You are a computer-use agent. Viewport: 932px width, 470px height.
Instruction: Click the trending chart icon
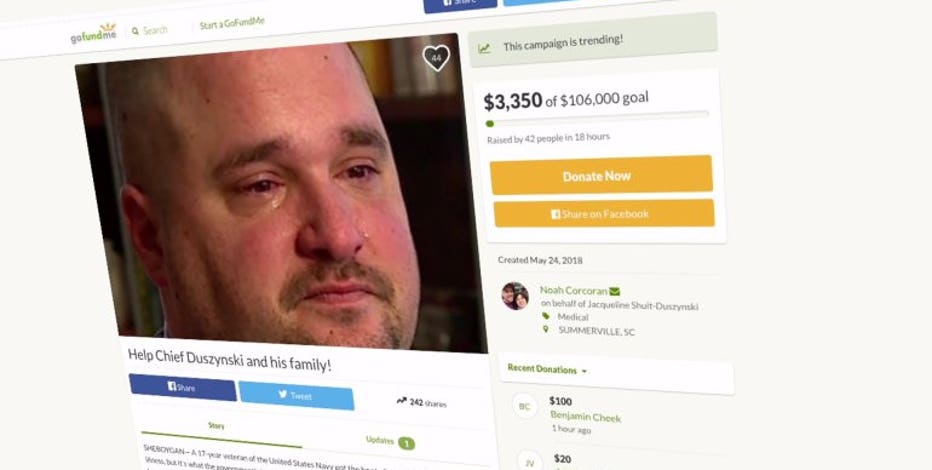click(x=484, y=49)
